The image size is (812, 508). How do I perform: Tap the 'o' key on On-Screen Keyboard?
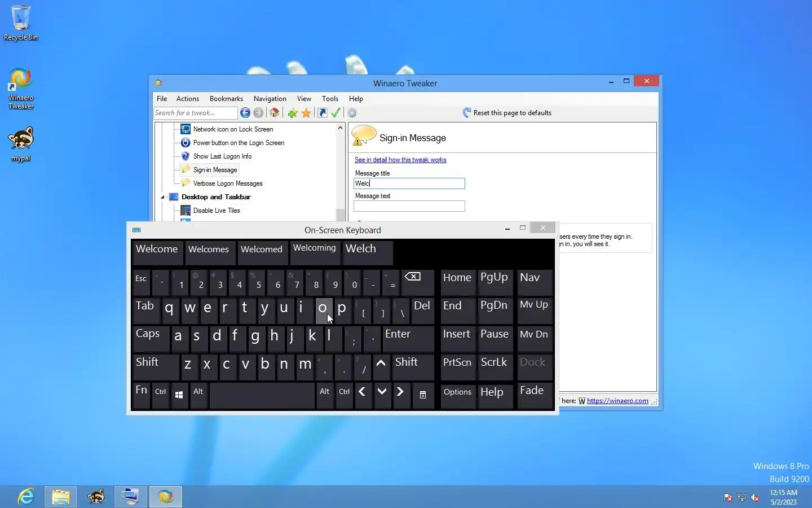(323, 310)
